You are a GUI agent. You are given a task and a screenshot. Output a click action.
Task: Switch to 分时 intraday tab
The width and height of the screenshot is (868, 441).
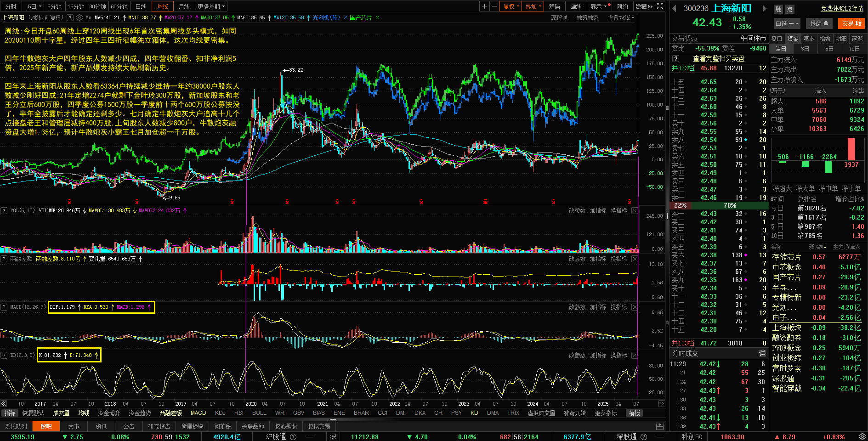point(11,6)
